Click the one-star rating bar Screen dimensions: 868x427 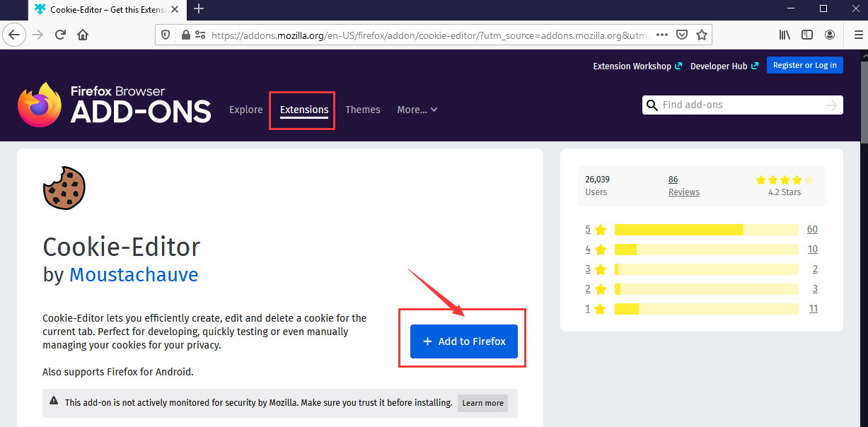click(707, 309)
